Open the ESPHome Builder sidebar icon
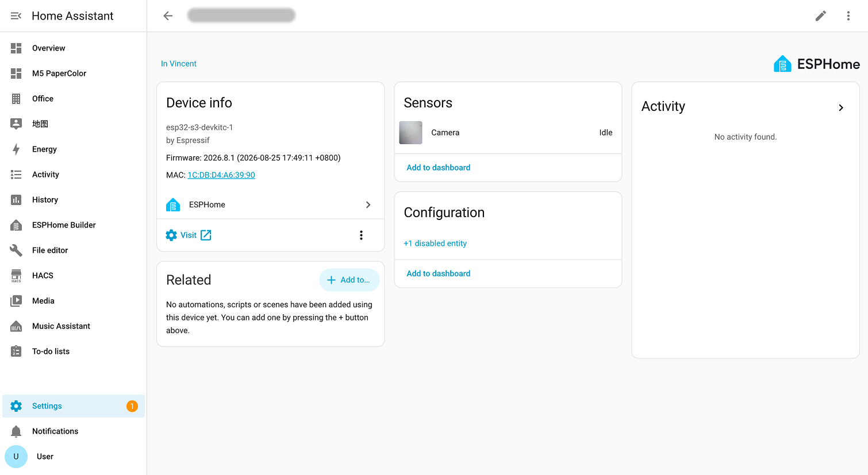 pyautogui.click(x=16, y=225)
